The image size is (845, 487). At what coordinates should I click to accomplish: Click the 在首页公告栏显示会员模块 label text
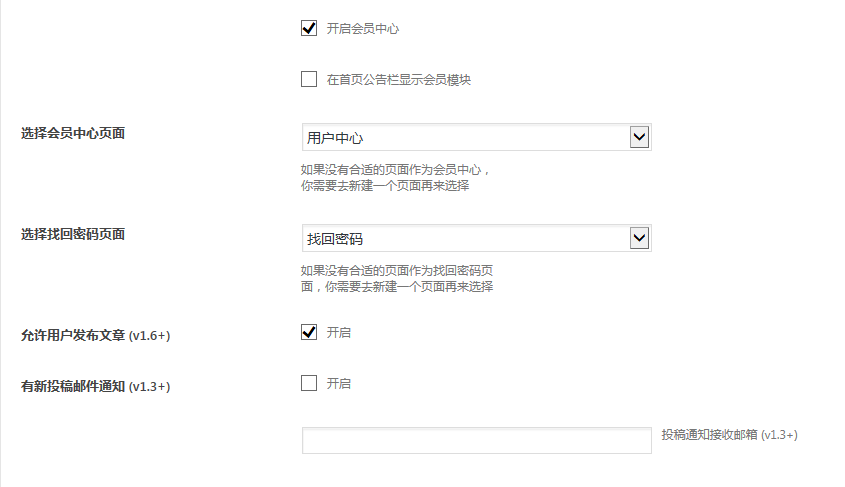click(x=399, y=80)
